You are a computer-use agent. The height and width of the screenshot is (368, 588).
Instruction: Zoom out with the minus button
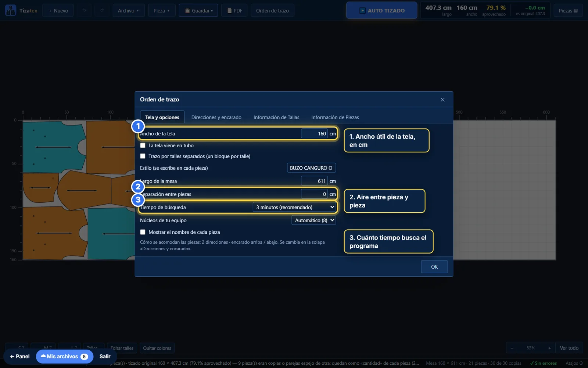pyautogui.click(x=512, y=348)
